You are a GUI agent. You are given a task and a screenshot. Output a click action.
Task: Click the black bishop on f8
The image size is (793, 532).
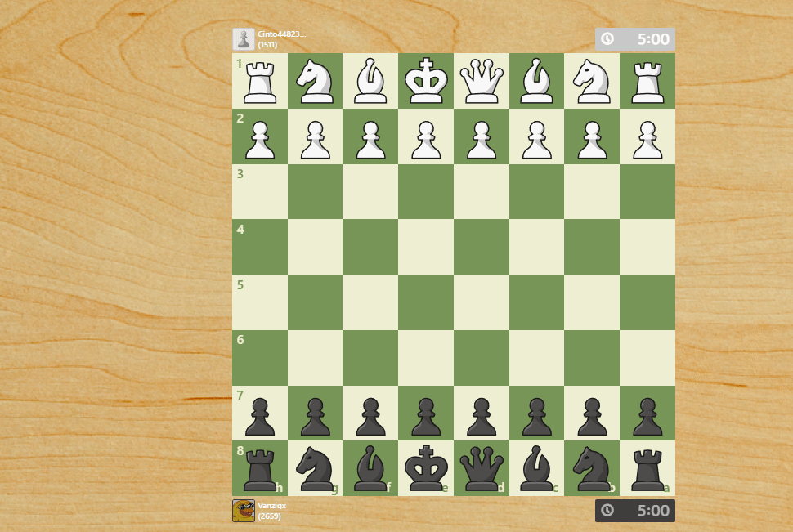[x=370, y=469]
